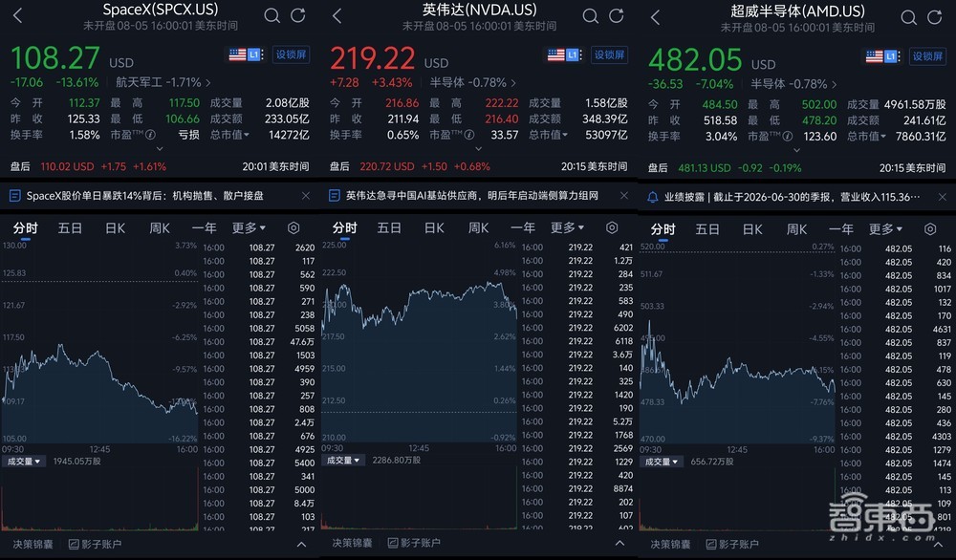Screen dimensions: 956x560
Task: Open the market cap dropdown in SpaceX panel
Action: tap(229, 135)
